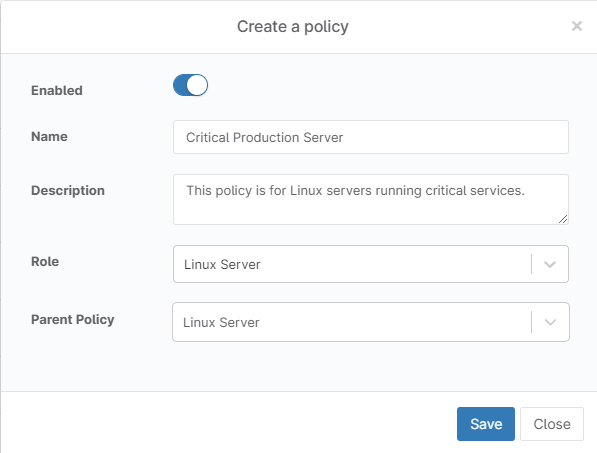
Task: Click the Description text area
Action: tap(371, 199)
